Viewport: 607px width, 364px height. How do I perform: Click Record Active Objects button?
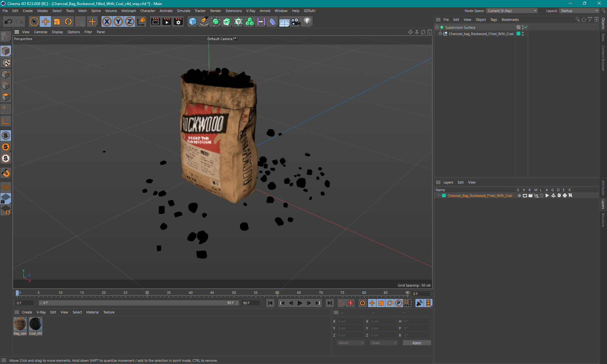point(342,303)
